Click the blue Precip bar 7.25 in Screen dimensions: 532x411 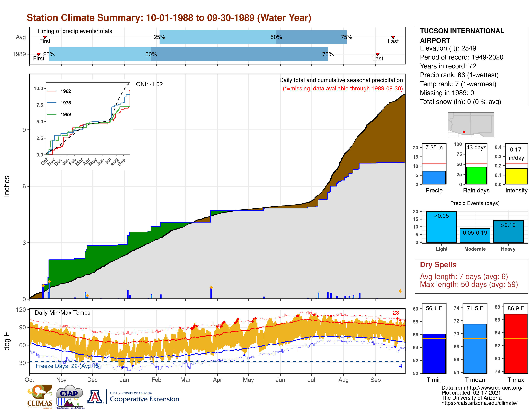click(434, 177)
